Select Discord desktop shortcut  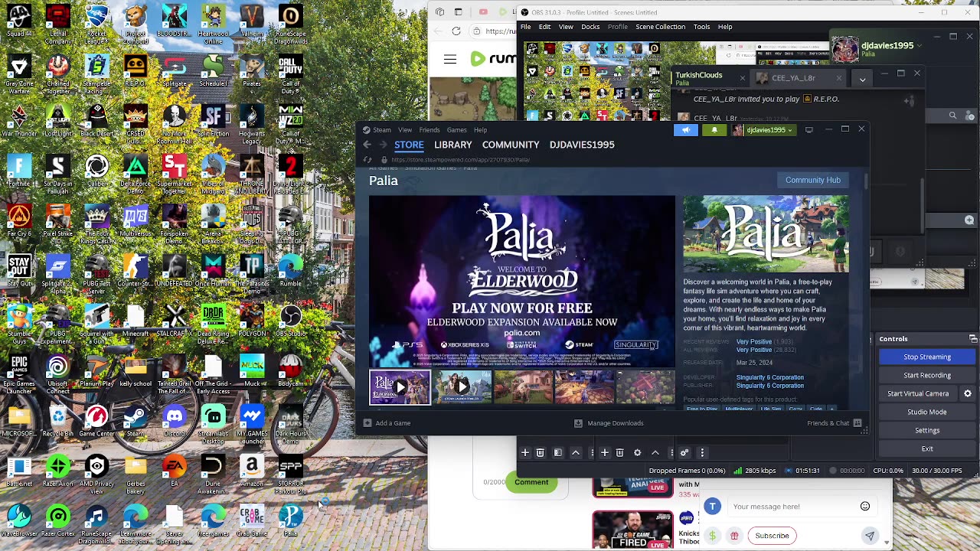(x=175, y=422)
